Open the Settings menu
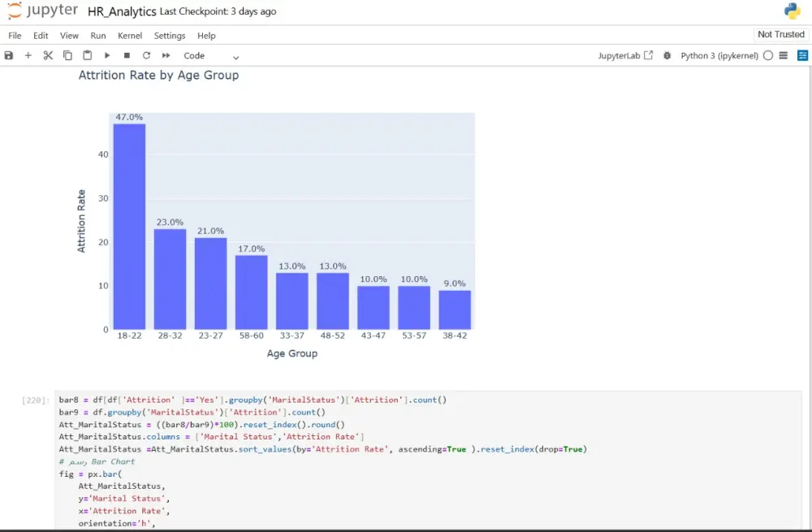 (169, 35)
